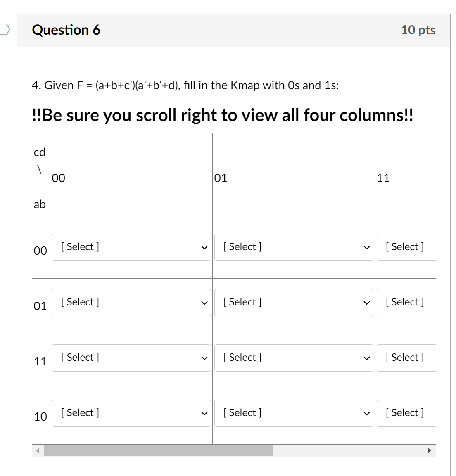Open the Select dropdown for row 11 column 11
This screenshot has height=476, width=456.
(405, 357)
